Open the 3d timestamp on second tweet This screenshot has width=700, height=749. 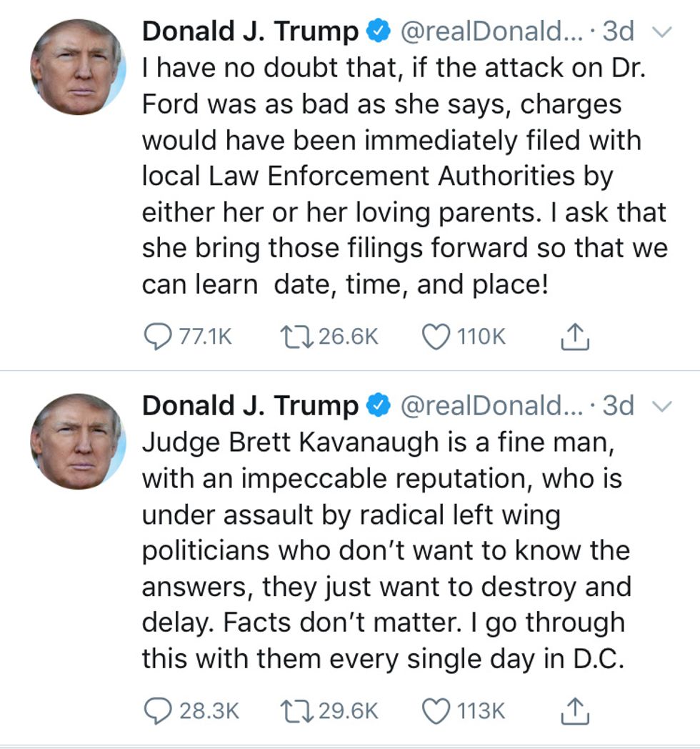(x=619, y=406)
